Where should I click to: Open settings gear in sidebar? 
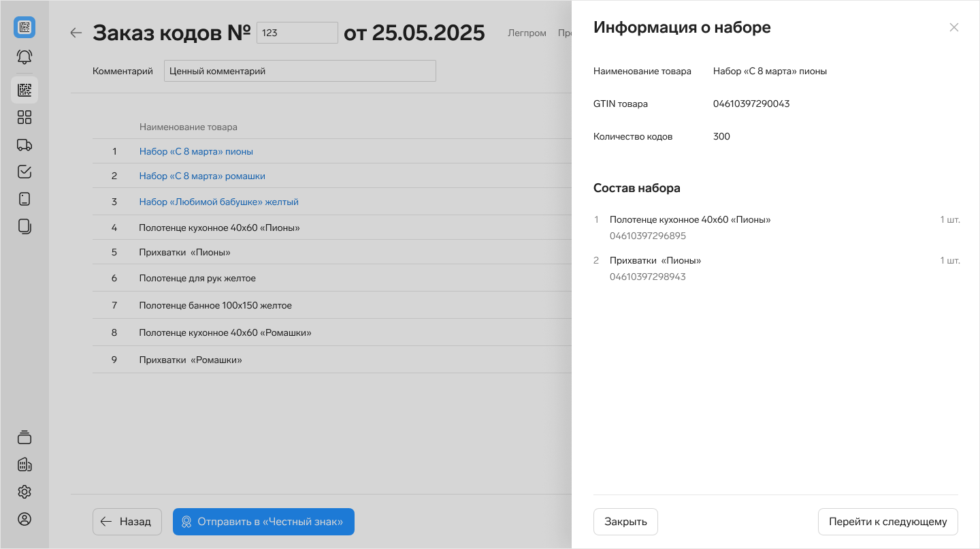[x=24, y=492]
